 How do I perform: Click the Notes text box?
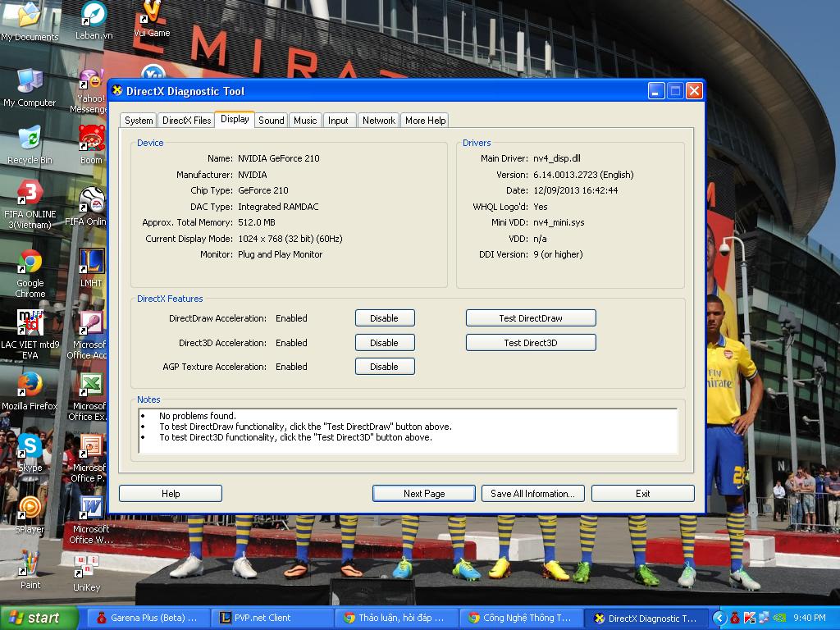(409, 431)
